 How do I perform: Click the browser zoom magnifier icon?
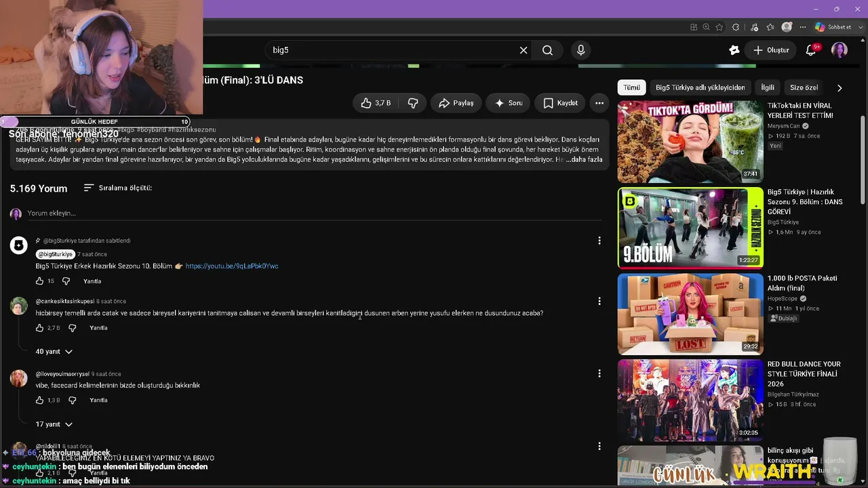tap(707, 27)
